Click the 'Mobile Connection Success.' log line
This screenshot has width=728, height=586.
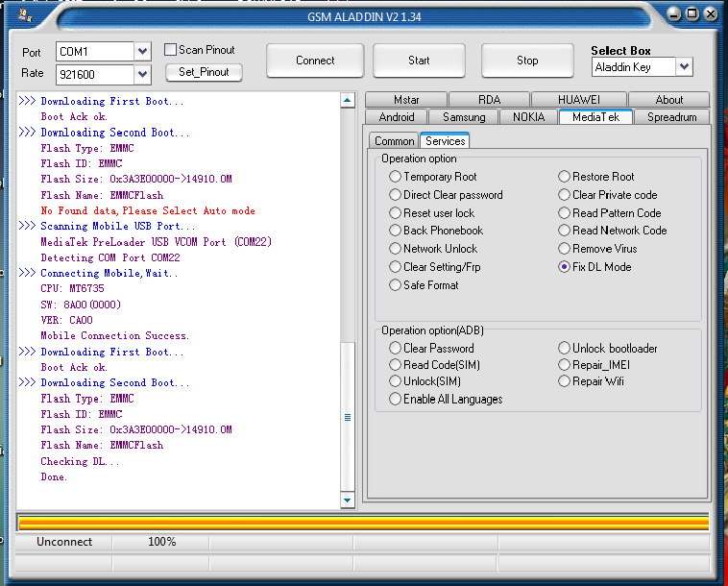114,335
